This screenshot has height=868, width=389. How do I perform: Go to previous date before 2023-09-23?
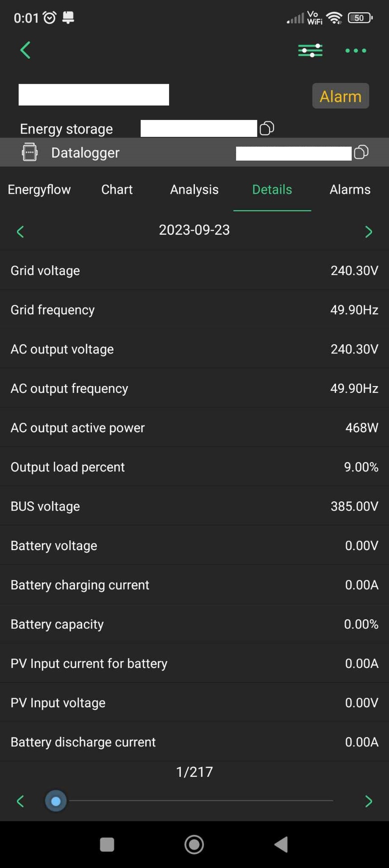[x=20, y=232]
